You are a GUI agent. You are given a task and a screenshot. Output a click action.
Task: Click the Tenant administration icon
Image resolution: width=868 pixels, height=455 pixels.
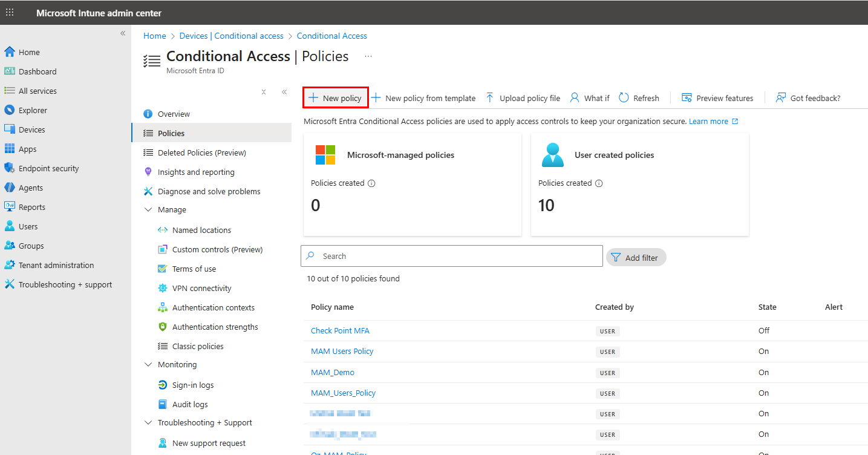9,265
